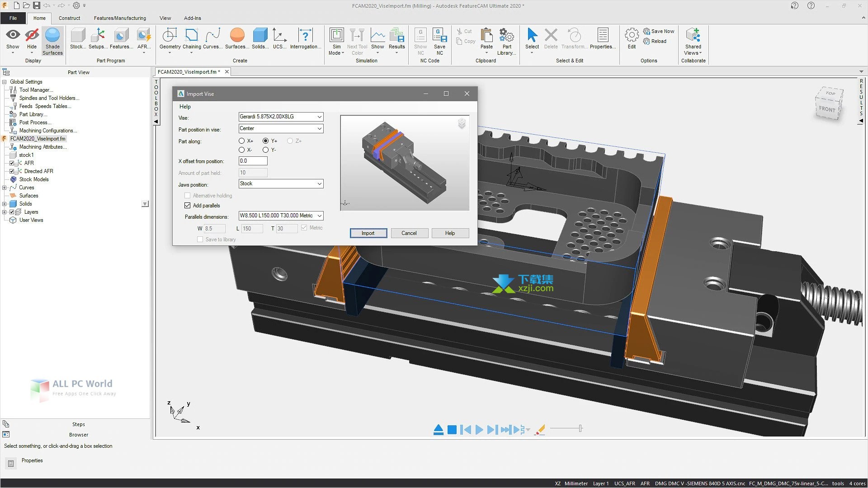Open the Parallels dimensions dropdown
This screenshot has width=868, height=488.
point(281,216)
